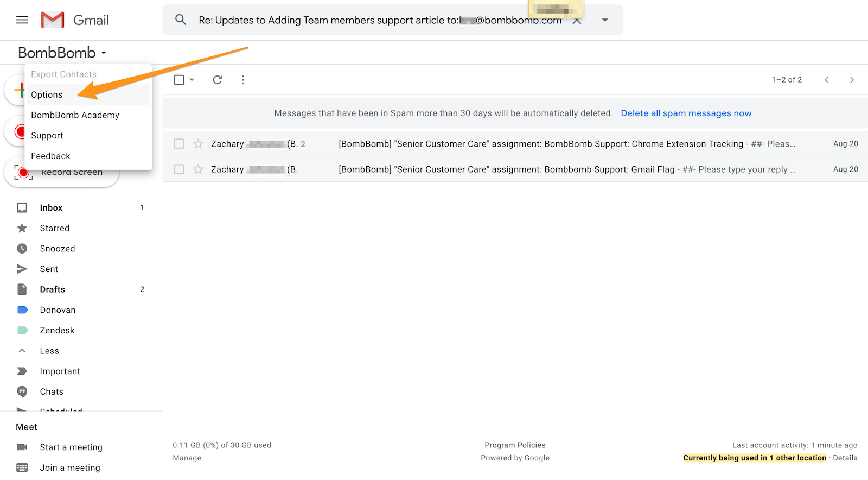The height and width of the screenshot is (480, 868).
Task: Click the 1–2 of 2 counter
Action: point(787,80)
